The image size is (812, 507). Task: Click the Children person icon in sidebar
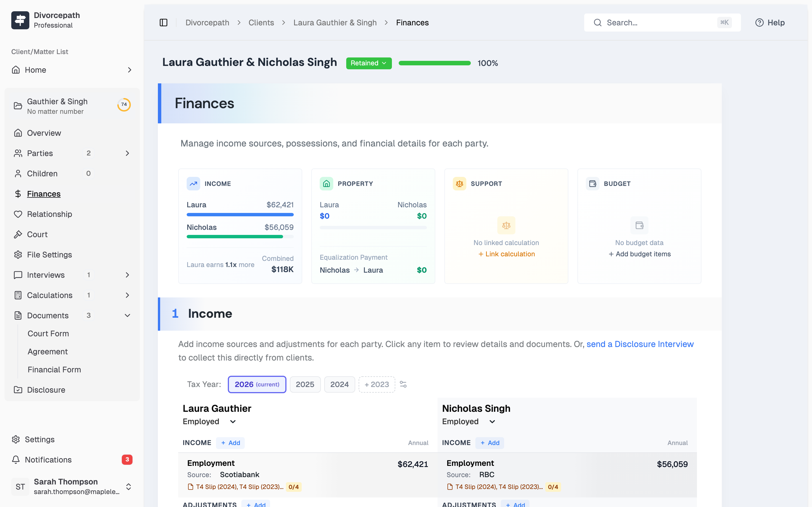click(x=18, y=173)
